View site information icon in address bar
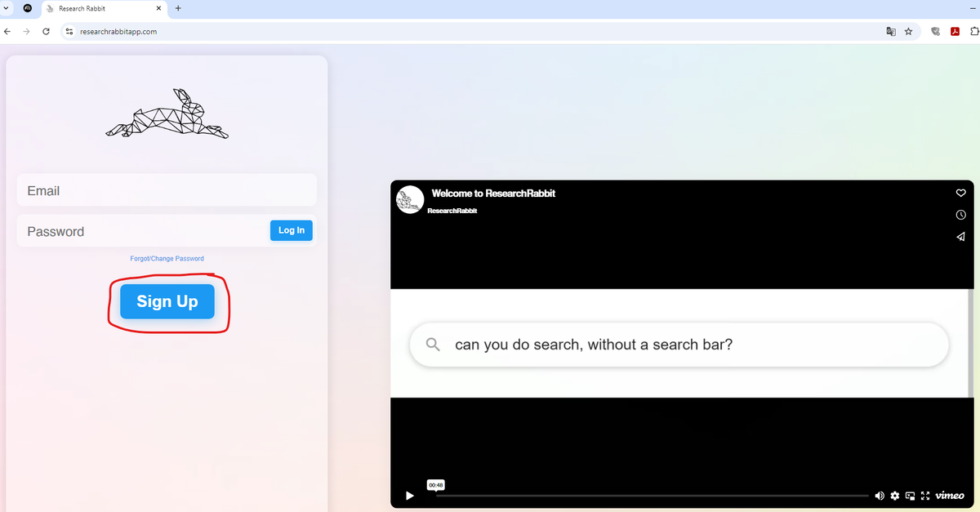 click(69, 32)
